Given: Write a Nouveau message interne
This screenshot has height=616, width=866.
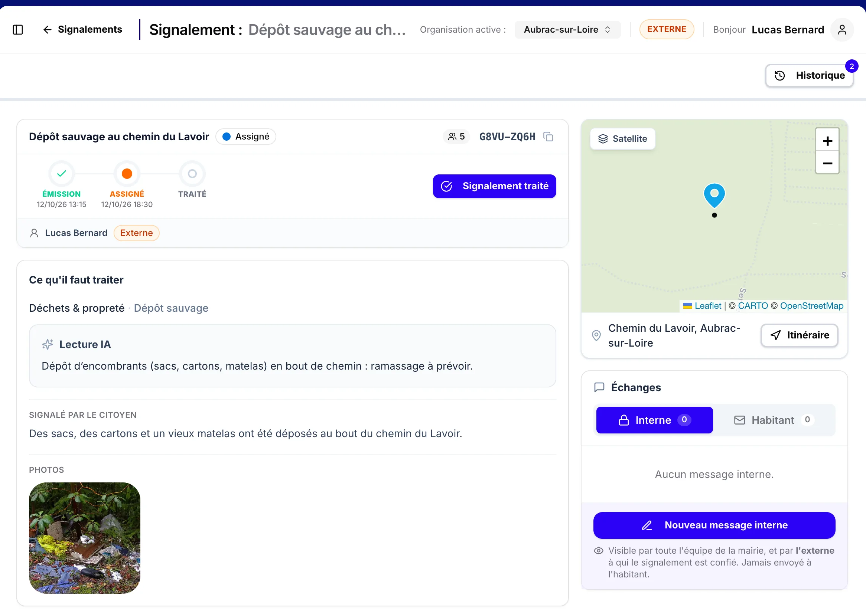Looking at the screenshot, I should point(714,525).
